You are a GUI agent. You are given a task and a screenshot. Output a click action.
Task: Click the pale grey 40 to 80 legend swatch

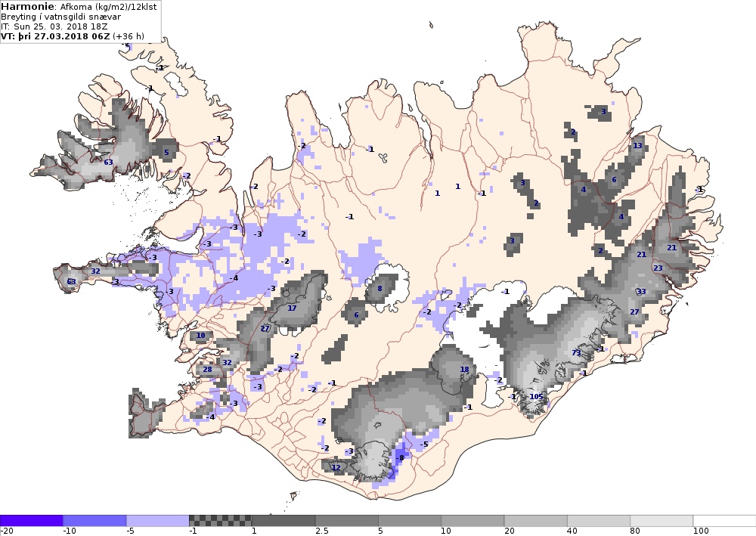[x=599, y=521]
